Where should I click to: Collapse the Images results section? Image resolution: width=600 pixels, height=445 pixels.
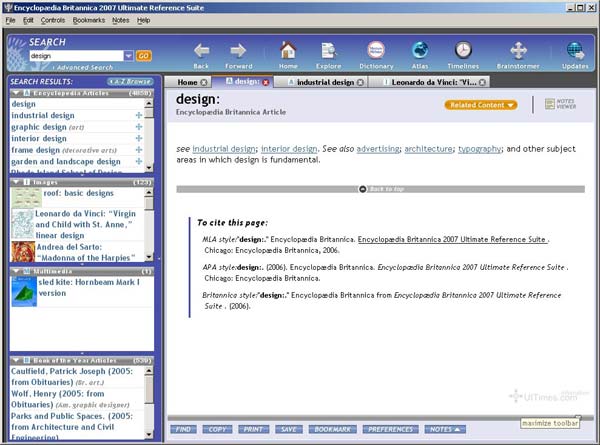[16, 182]
